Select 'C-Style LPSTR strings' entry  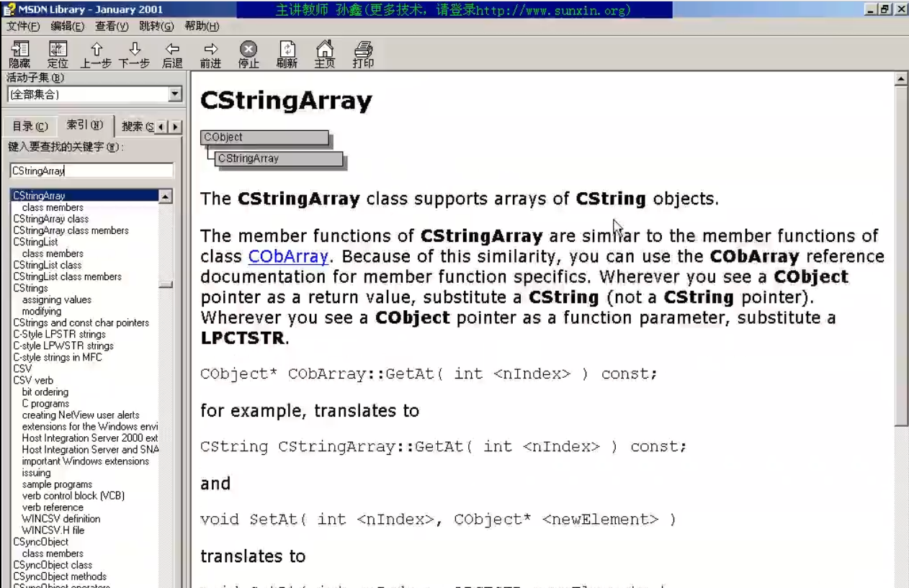click(x=59, y=334)
